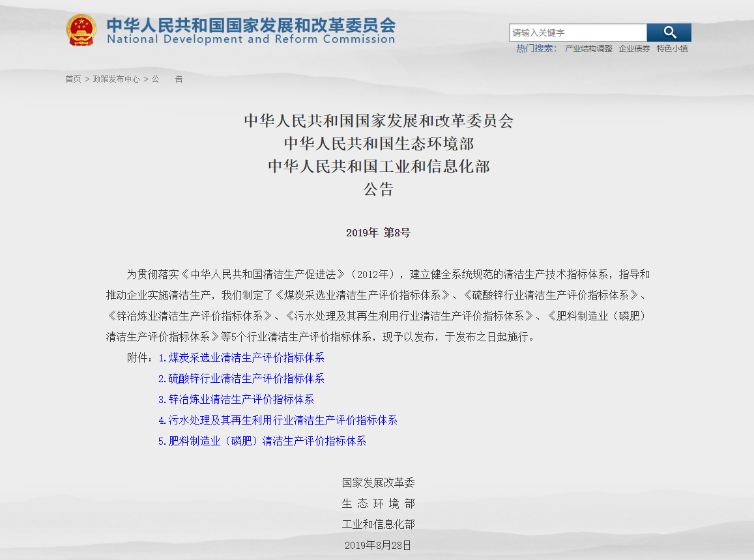Open hot search link 企业债券

pos(634,49)
